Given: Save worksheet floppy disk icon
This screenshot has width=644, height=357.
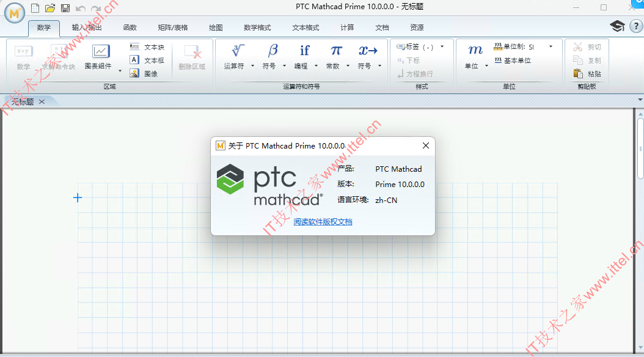Looking at the screenshot, I should [x=65, y=8].
